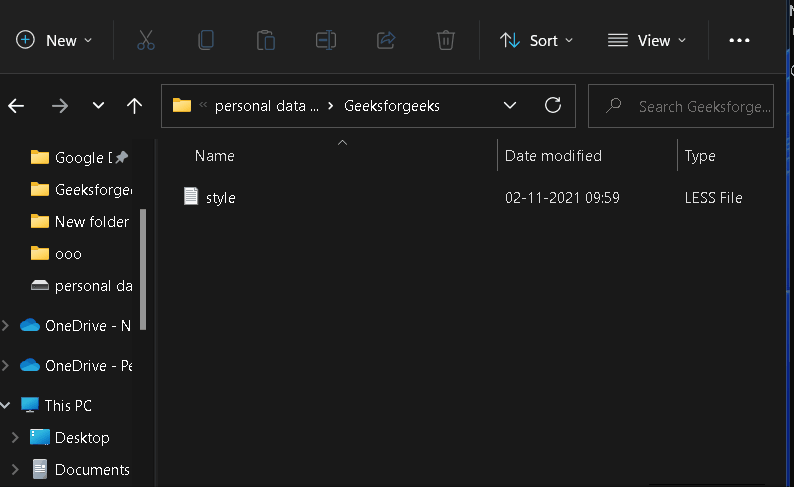Click the Share icon in toolbar

point(386,40)
